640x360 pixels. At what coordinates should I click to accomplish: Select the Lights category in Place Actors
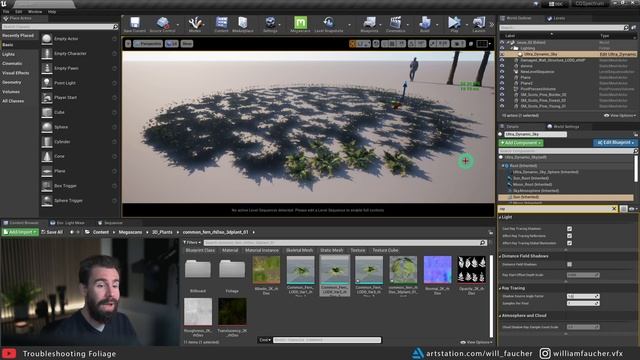(x=8, y=54)
